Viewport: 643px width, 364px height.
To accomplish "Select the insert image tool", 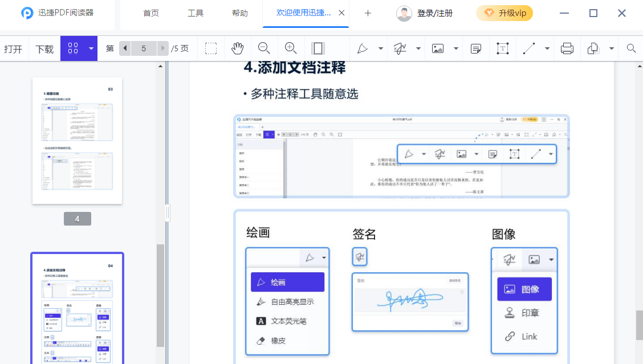I will [x=438, y=48].
